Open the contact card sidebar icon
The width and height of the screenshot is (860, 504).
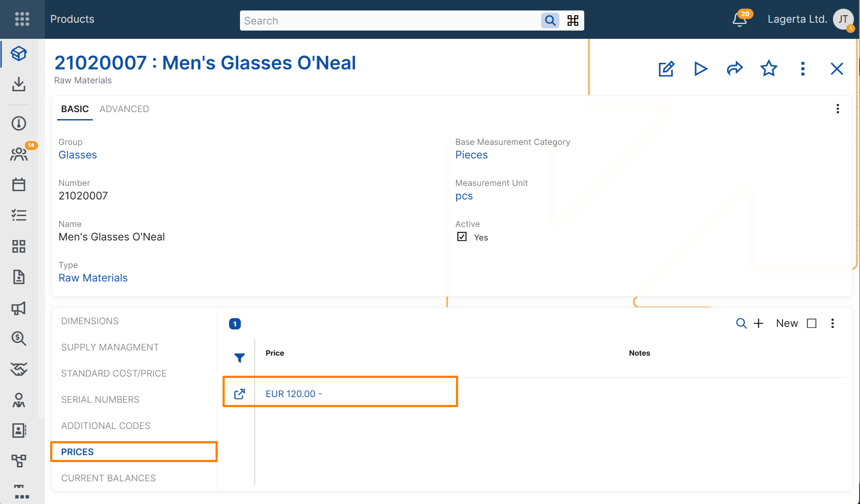click(19, 431)
